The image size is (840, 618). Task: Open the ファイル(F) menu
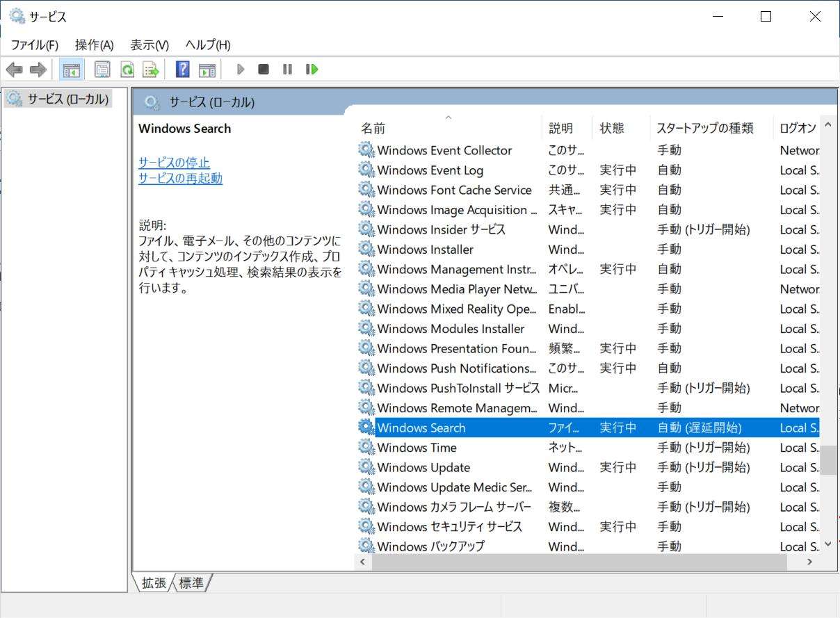point(34,45)
